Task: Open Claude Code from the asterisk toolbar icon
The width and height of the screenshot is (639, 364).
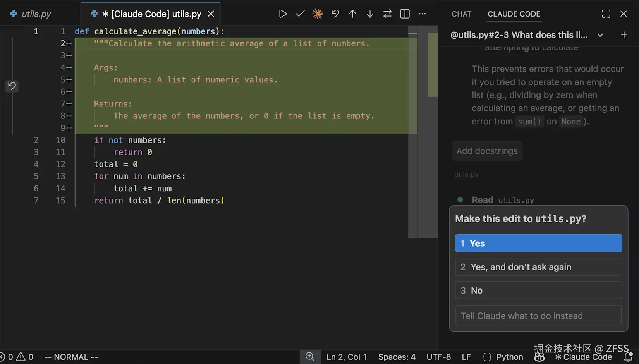Action: point(317,14)
